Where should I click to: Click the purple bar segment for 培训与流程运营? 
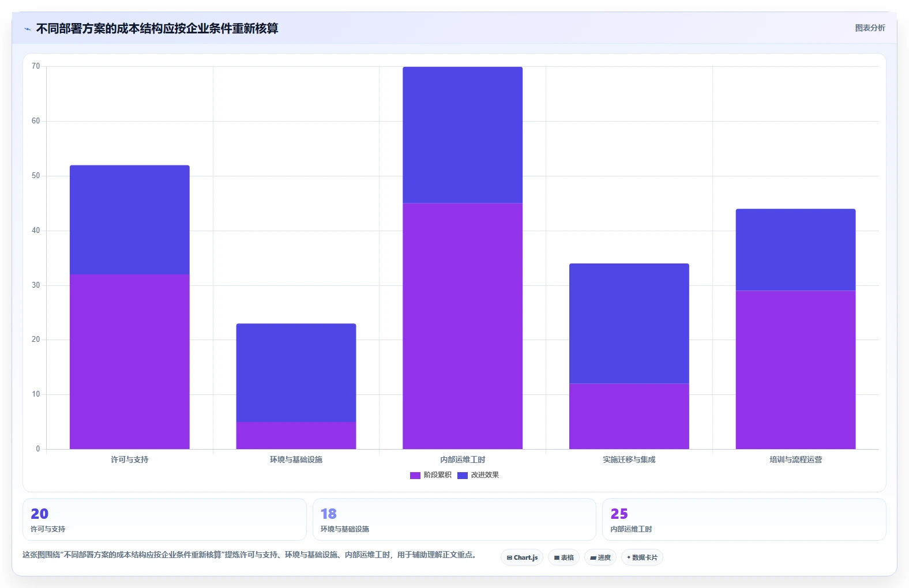[796, 370]
